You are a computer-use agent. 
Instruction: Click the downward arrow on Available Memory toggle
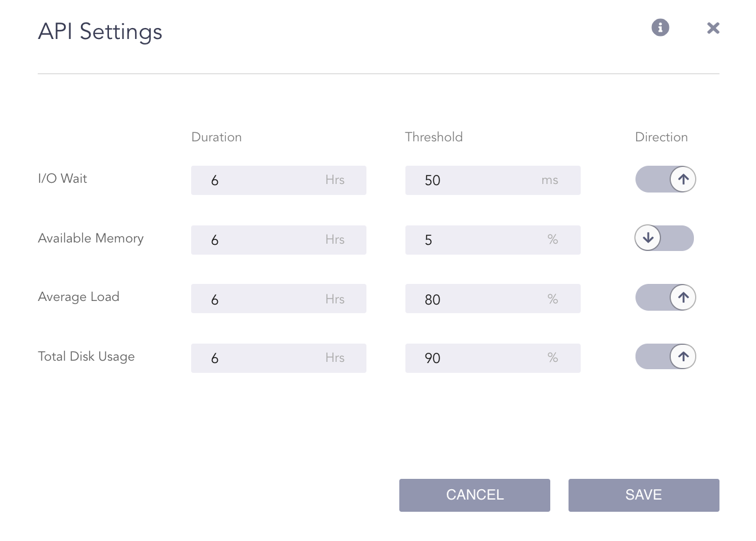[x=648, y=238]
